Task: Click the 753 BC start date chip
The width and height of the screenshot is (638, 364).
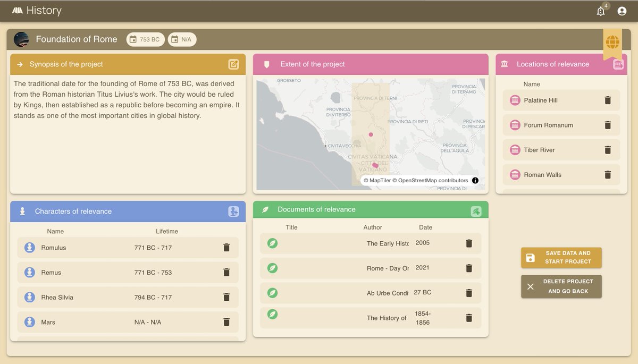Action: tap(145, 39)
